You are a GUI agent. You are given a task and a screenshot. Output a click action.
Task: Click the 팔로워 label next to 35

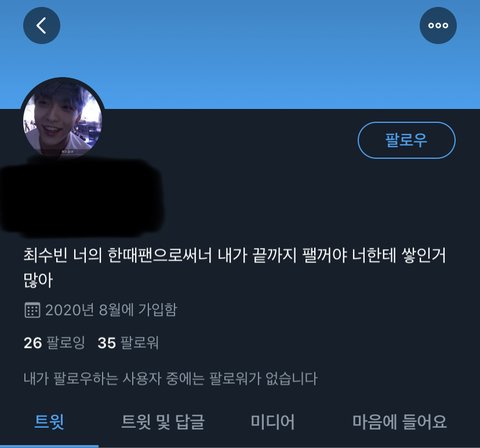tap(139, 343)
